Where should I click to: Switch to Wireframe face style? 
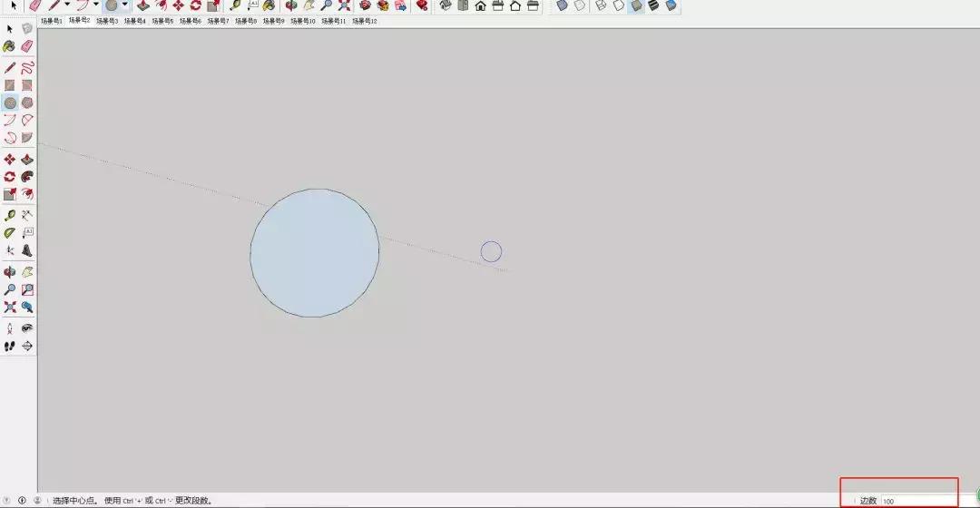[601, 5]
